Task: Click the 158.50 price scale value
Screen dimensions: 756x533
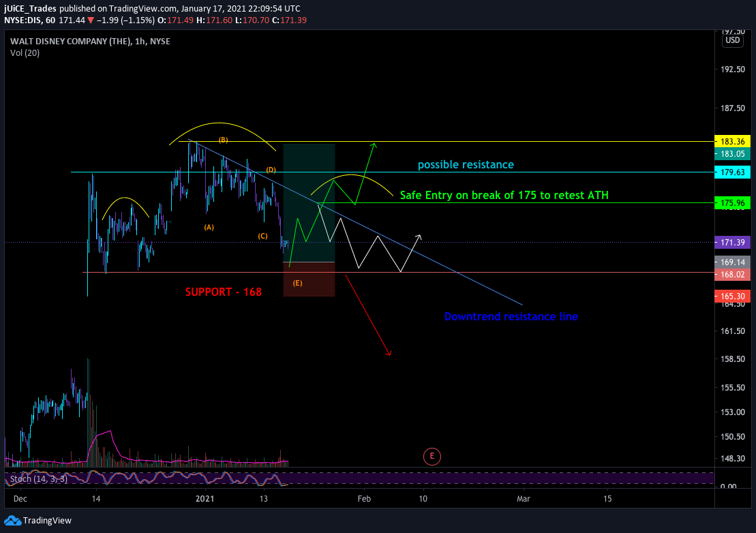Action: click(732, 359)
